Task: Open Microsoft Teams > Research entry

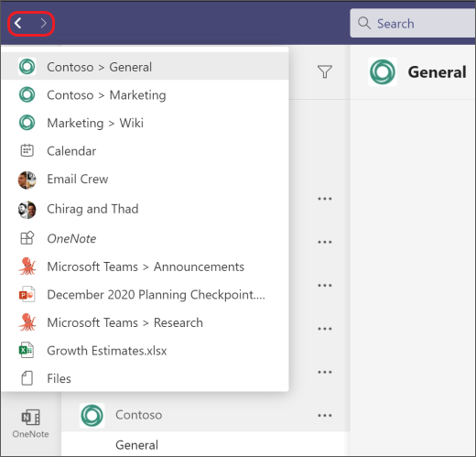Action: tap(146, 322)
